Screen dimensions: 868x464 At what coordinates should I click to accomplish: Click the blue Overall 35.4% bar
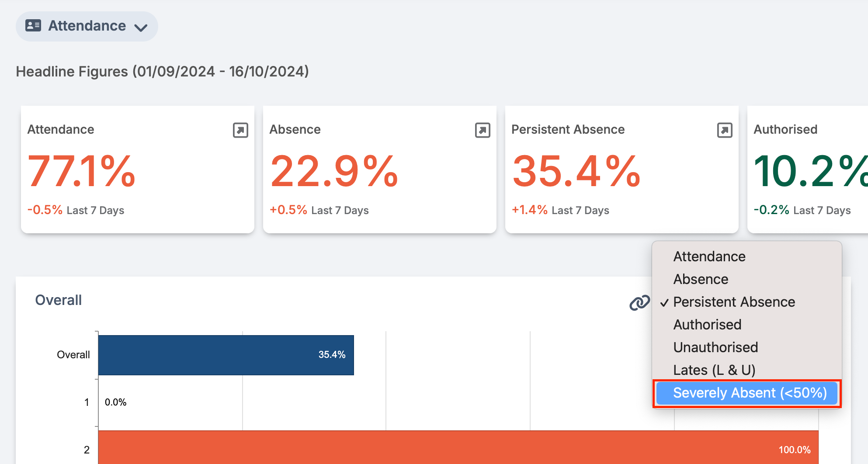pos(226,355)
